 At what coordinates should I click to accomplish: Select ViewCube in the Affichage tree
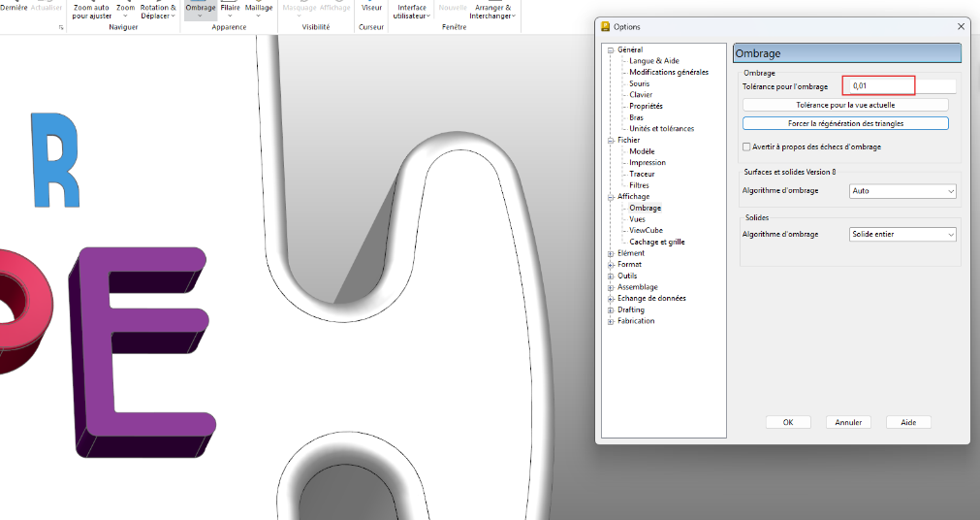click(x=645, y=231)
